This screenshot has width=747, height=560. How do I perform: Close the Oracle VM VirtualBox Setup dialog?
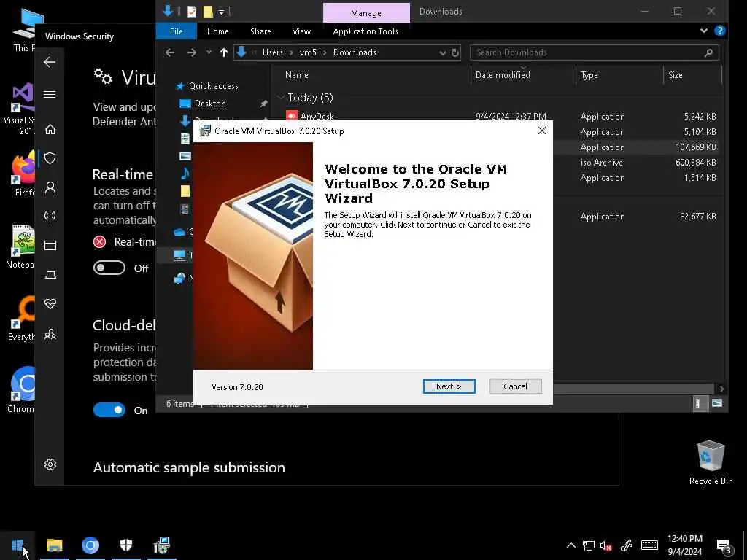(542, 131)
